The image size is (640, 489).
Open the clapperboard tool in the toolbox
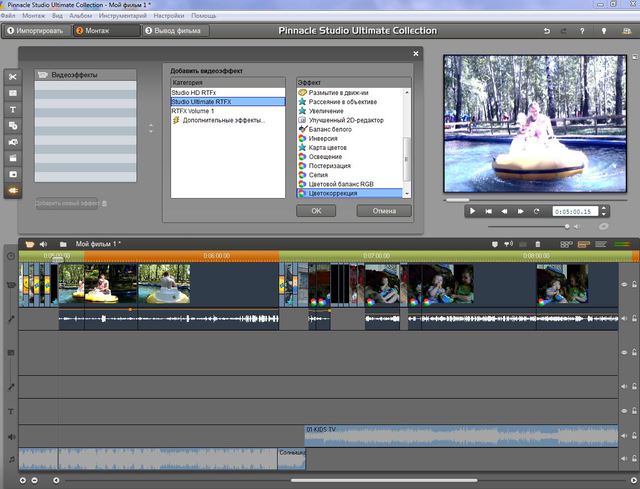(13, 158)
